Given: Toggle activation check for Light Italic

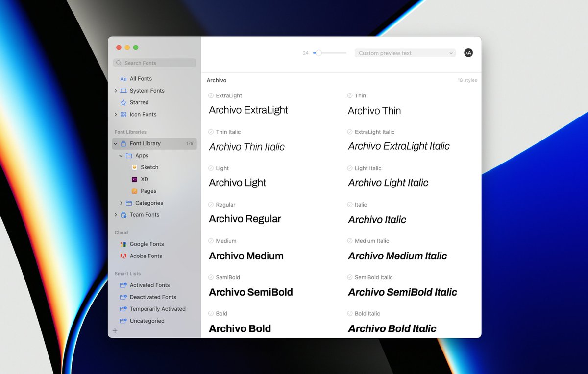Looking at the screenshot, I should (x=350, y=168).
